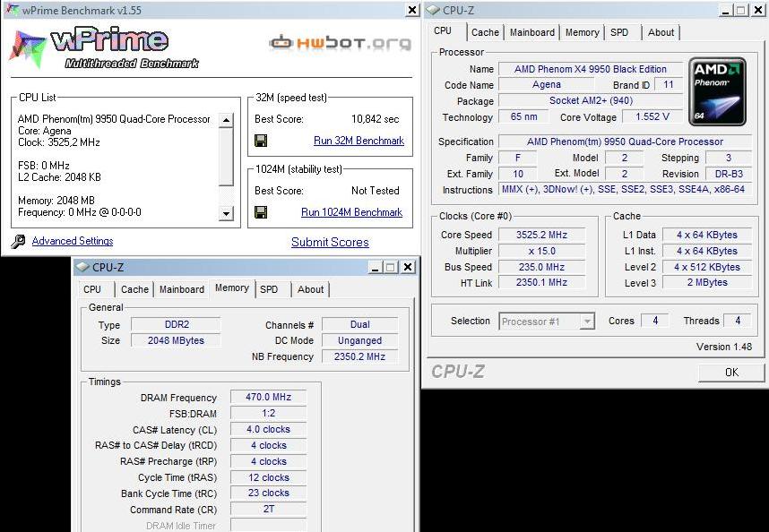Select About tab in the Memory CPU-Z window
The height and width of the screenshot is (532, 769).
pyautogui.click(x=310, y=289)
